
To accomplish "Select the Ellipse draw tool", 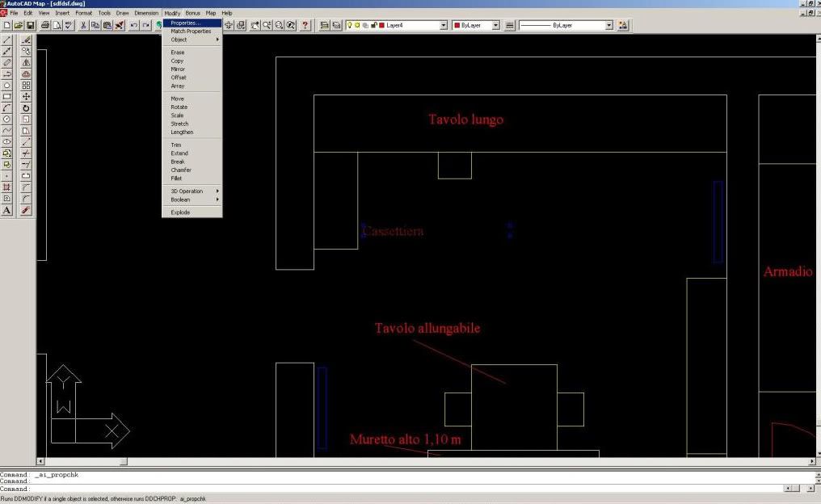I will click(6, 142).
